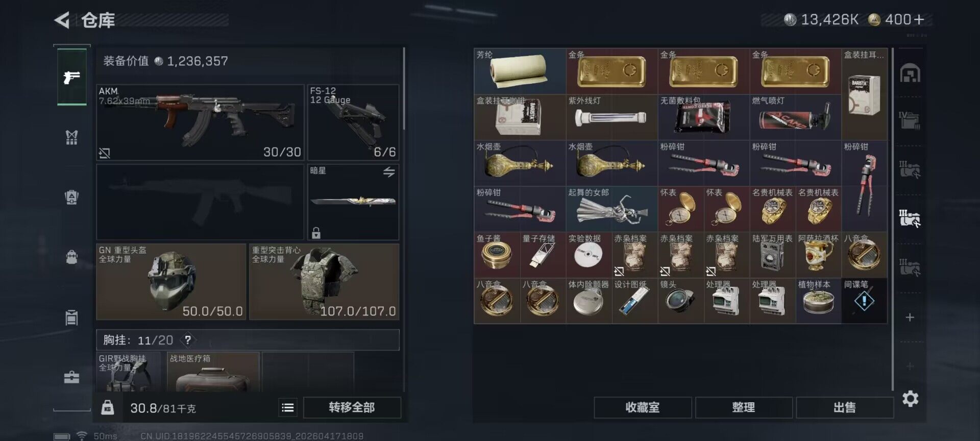The width and height of the screenshot is (980, 441).
Task: Go back using the arrow beside 仓库
Action: [x=62, y=20]
